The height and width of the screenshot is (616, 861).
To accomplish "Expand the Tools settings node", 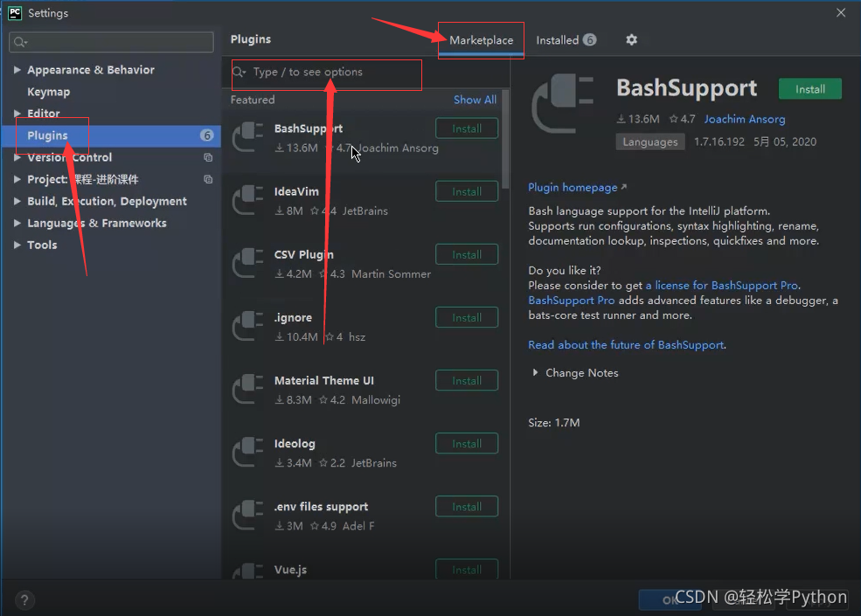I will [17, 246].
